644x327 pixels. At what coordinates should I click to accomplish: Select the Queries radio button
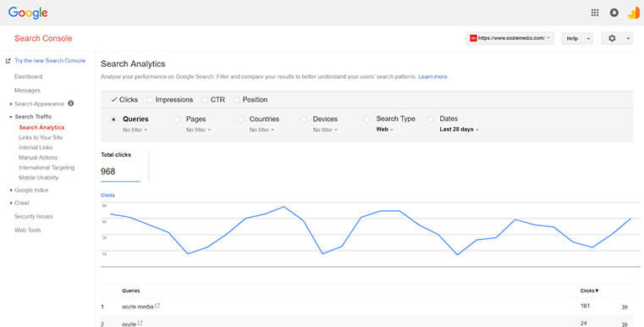click(113, 119)
